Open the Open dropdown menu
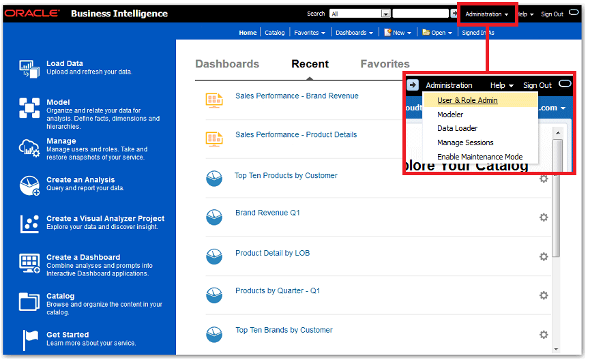Screen dimensions: 590x364 coord(437,33)
